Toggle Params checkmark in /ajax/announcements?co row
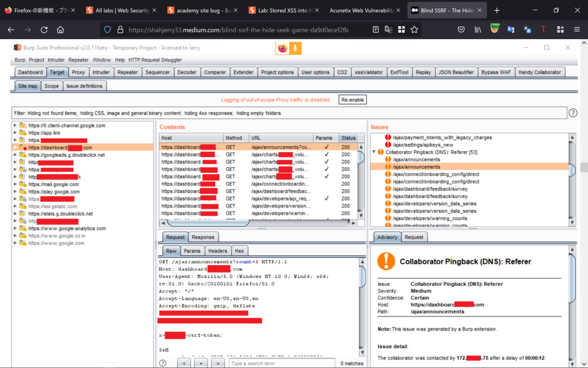588x368 pixels. (x=326, y=147)
